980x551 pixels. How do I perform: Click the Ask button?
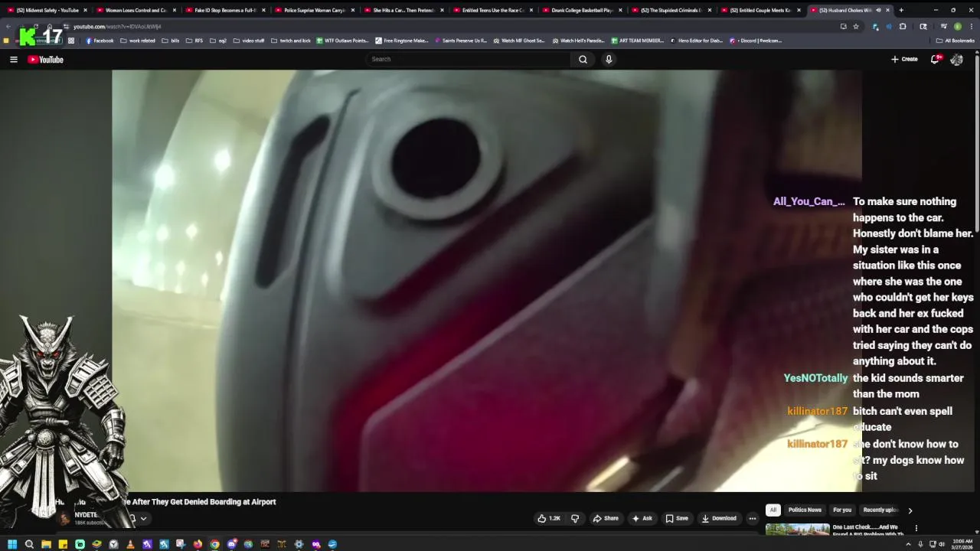(642, 518)
